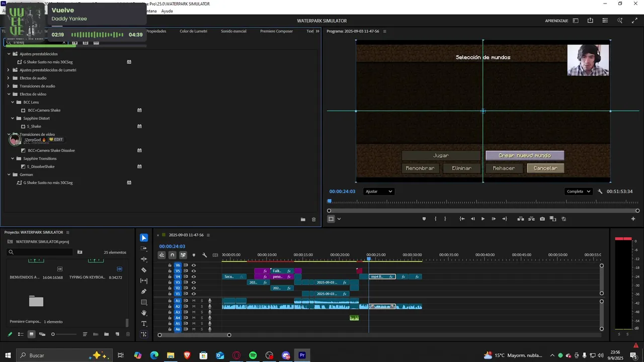Image resolution: width=644 pixels, height=362 pixels.
Task: Open the Ajustar zoom level dropdown
Action: point(378,192)
